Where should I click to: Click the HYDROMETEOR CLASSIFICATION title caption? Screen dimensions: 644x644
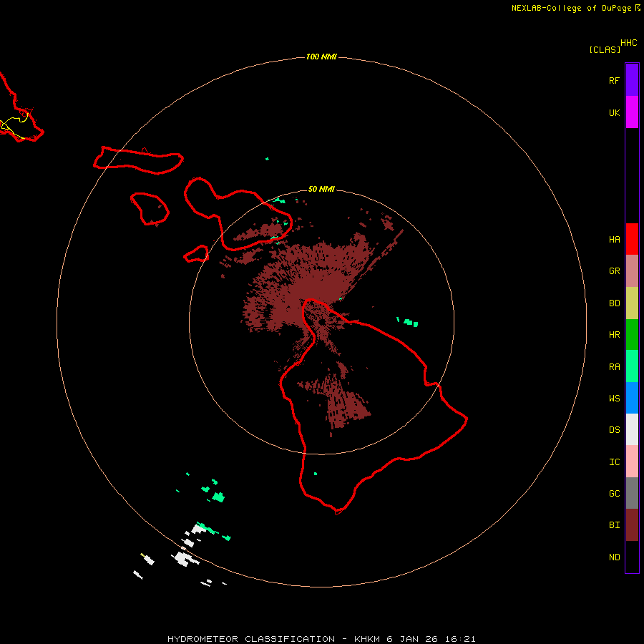[321, 639]
